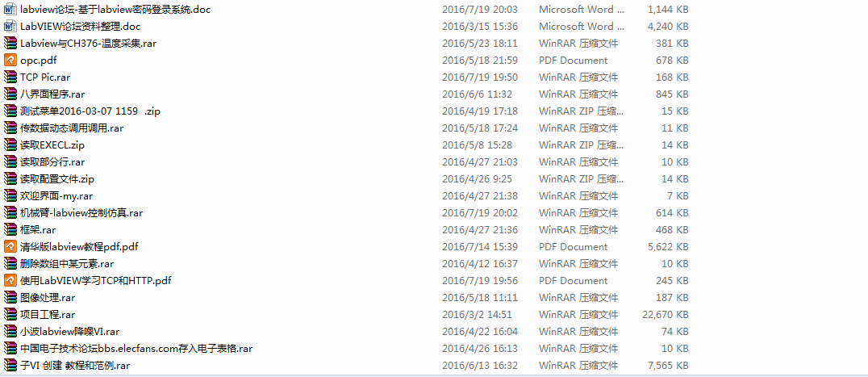The width and height of the screenshot is (868, 377).
Task: Select file name 机械臂-labview控制仿真.rar
Action: [x=82, y=212]
